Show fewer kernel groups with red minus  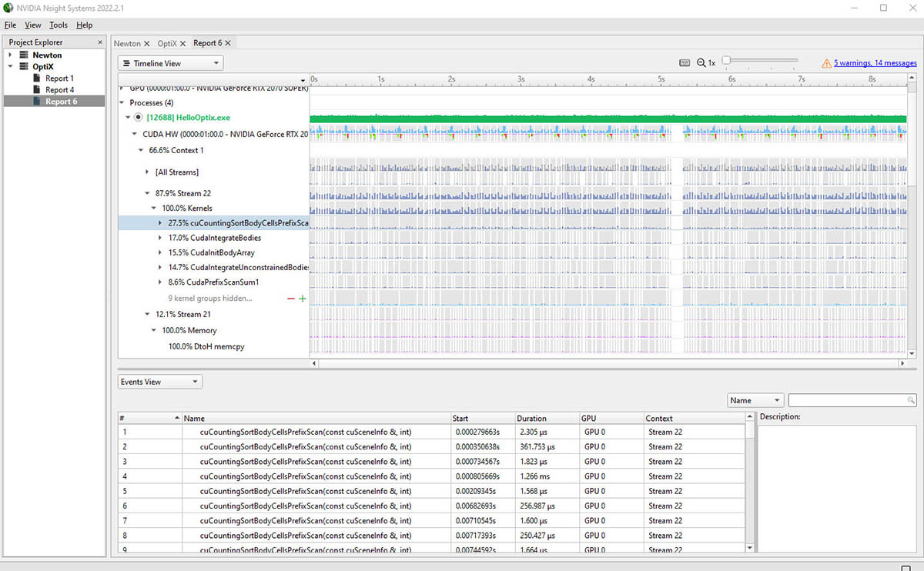pos(290,299)
